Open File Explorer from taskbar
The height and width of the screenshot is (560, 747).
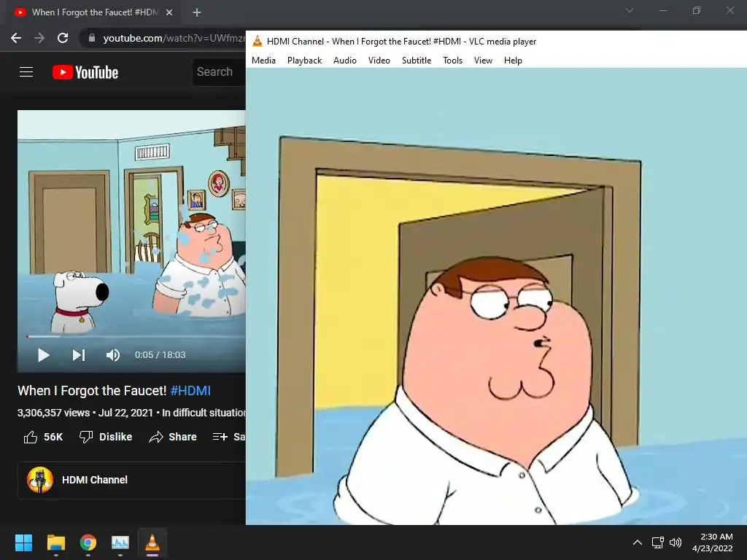tap(56, 542)
